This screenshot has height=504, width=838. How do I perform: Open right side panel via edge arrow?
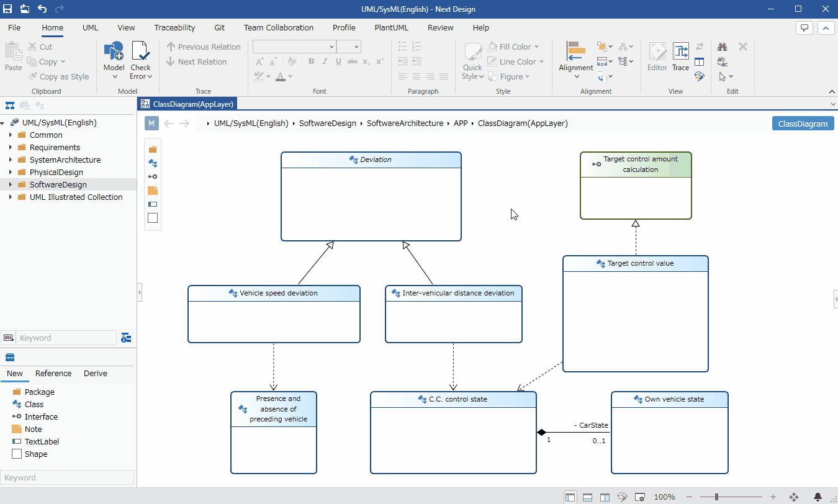click(836, 299)
